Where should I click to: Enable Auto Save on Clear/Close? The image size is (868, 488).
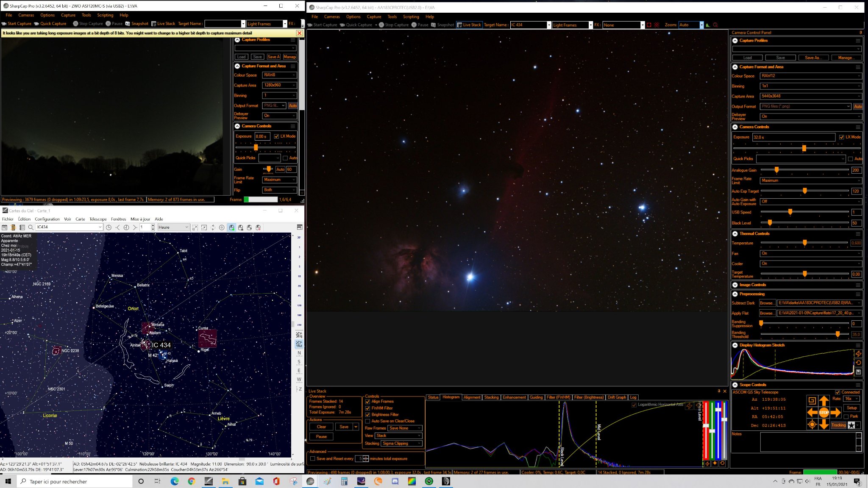367,421
